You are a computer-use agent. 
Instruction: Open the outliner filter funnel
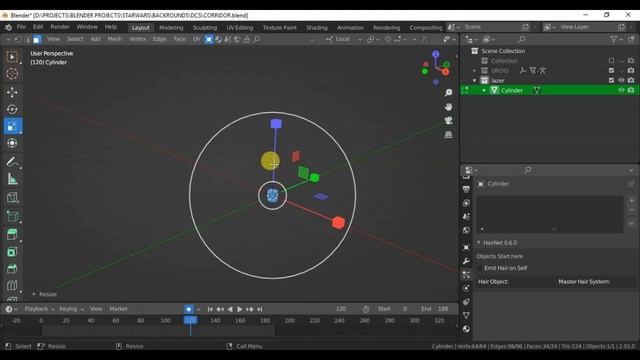[x=613, y=39]
